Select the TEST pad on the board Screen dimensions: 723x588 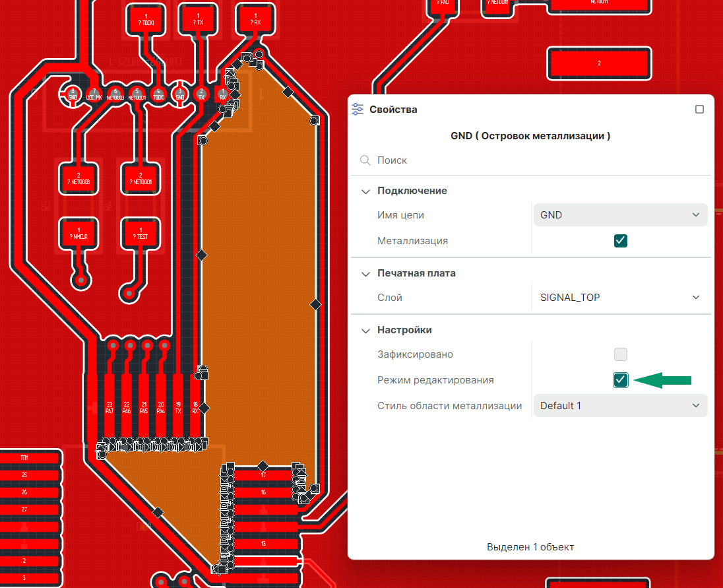tap(141, 233)
